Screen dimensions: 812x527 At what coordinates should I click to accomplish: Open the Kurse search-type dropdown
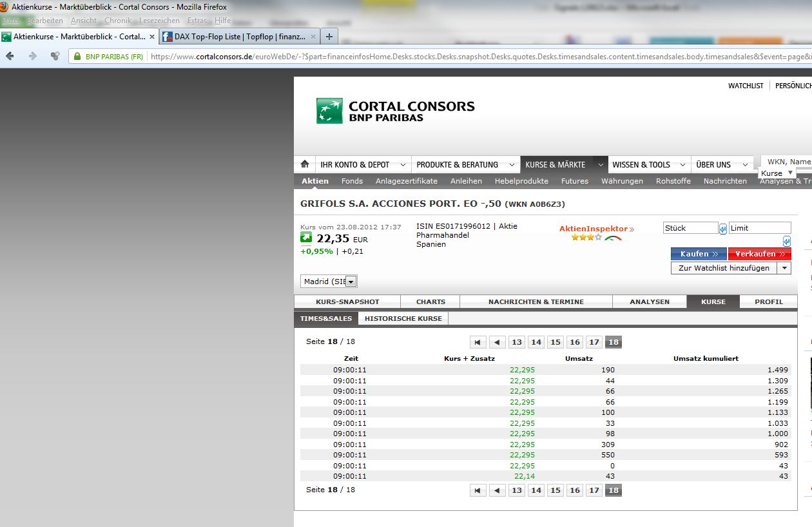(x=777, y=173)
